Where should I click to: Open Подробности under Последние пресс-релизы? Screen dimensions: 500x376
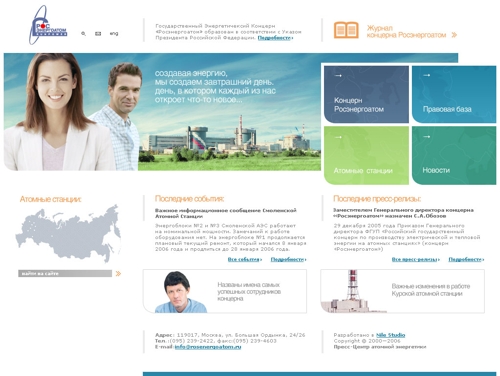(466, 259)
